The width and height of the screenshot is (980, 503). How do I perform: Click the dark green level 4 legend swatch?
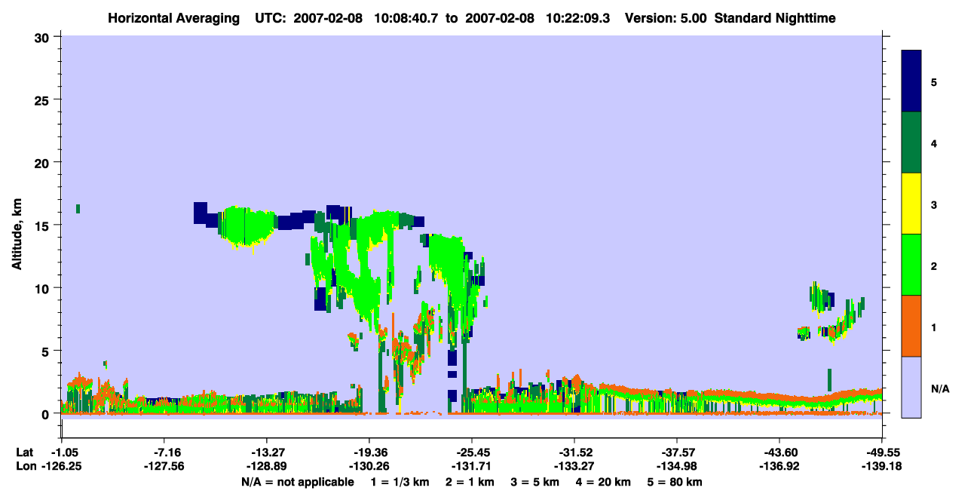(x=911, y=143)
